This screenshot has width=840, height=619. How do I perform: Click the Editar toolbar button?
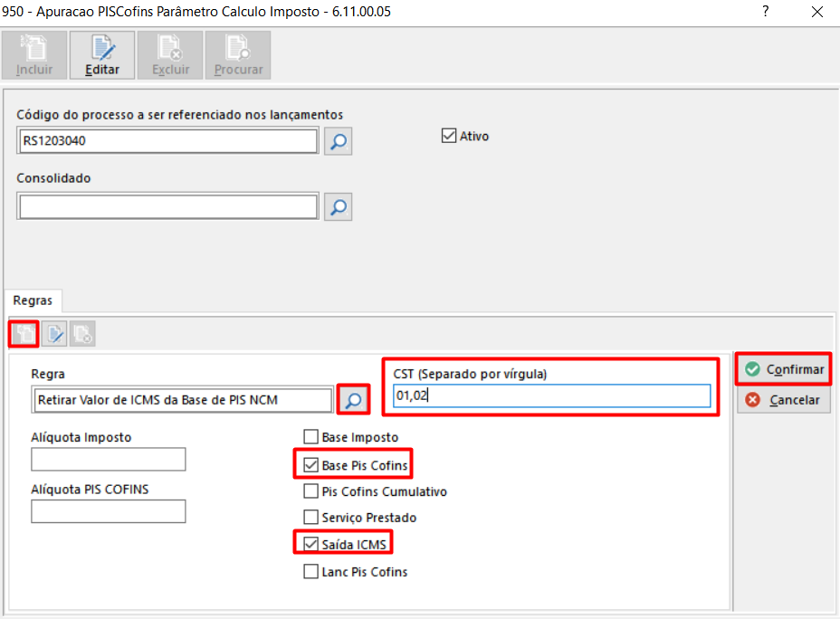tap(101, 55)
